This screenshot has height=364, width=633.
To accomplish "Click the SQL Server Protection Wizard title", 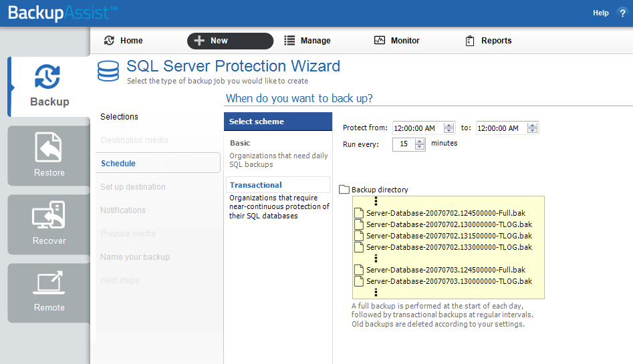I will tap(233, 66).
